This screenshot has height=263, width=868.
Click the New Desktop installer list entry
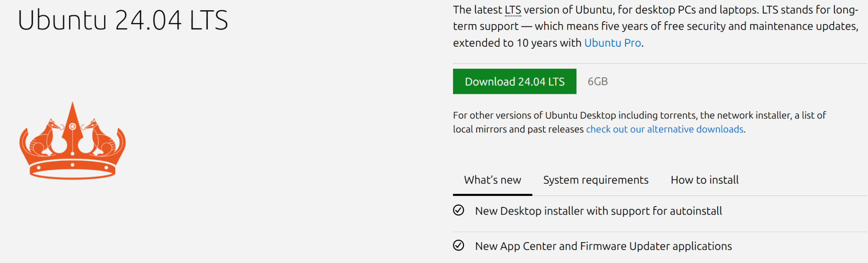pyautogui.click(x=598, y=211)
